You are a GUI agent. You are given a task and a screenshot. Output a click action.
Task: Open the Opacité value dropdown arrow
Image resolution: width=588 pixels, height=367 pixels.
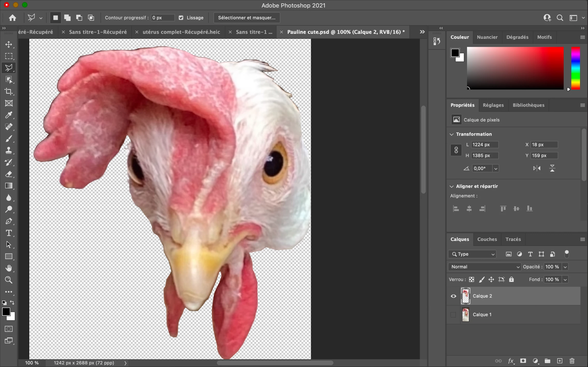point(565,267)
